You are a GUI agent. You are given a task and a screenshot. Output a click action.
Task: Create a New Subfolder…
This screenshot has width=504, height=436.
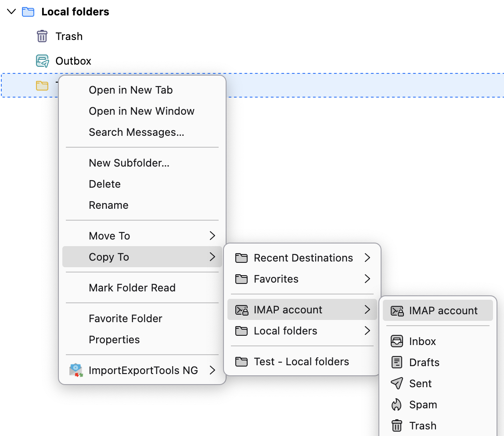pos(129,163)
